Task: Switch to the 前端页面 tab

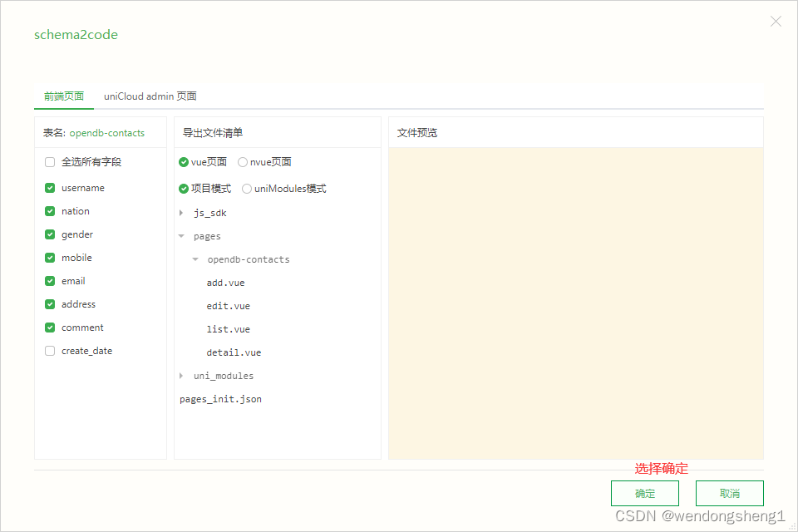Action: [x=64, y=96]
